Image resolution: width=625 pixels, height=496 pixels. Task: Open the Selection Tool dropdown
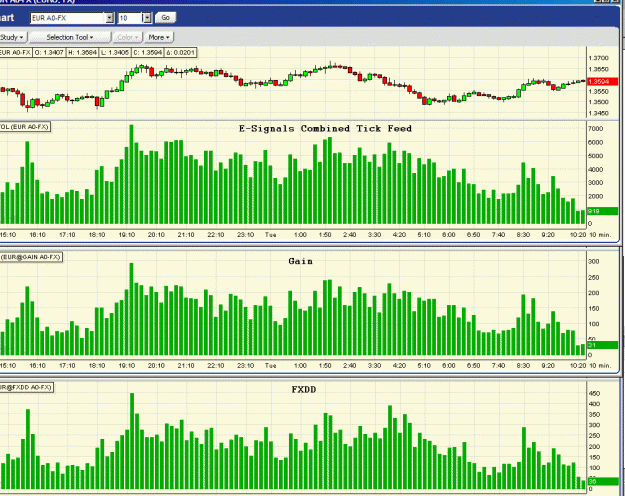coord(70,37)
